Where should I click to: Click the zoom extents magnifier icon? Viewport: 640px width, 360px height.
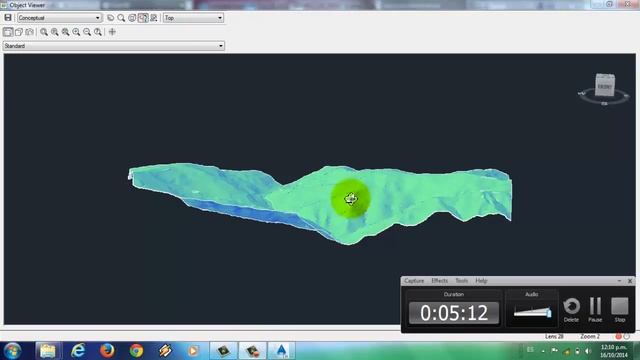click(x=65, y=32)
